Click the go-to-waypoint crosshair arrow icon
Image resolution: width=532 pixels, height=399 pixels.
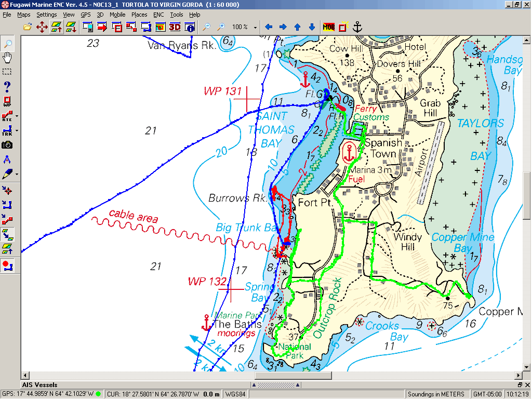[7, 191]
